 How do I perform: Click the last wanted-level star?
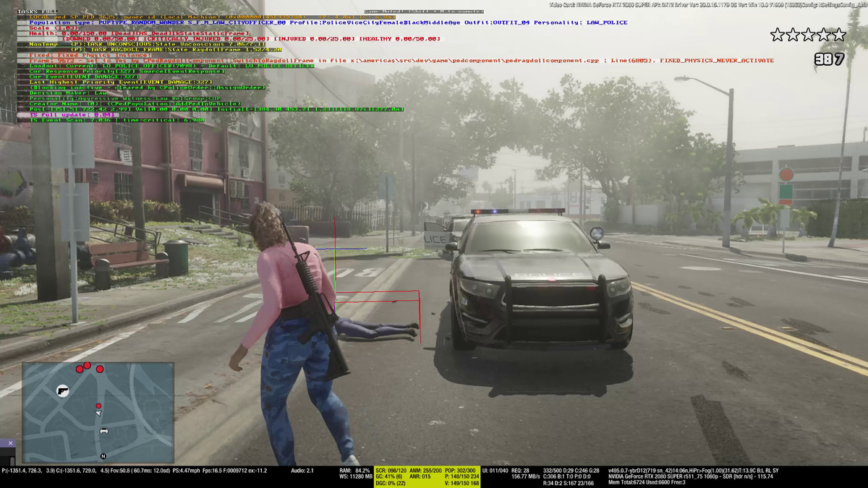tap(838, 35)
